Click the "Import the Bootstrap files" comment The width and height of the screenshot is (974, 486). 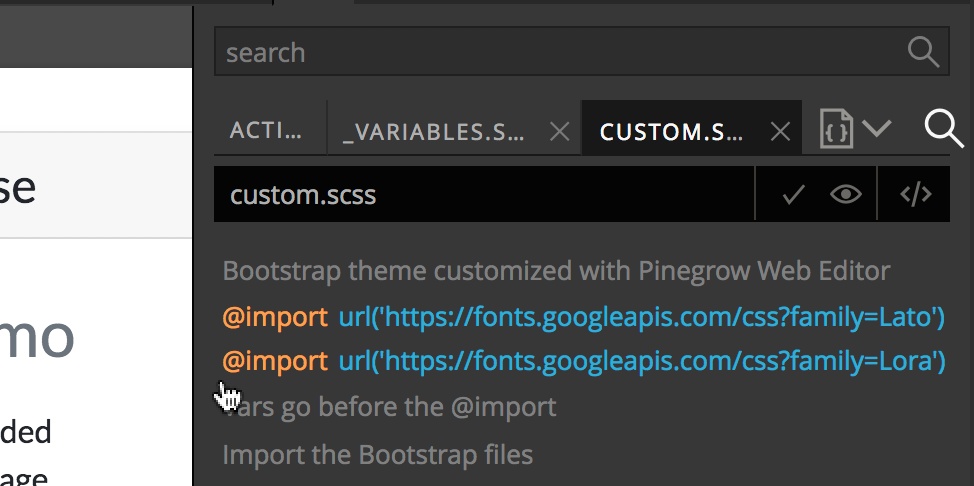click(x=378, y=455)
